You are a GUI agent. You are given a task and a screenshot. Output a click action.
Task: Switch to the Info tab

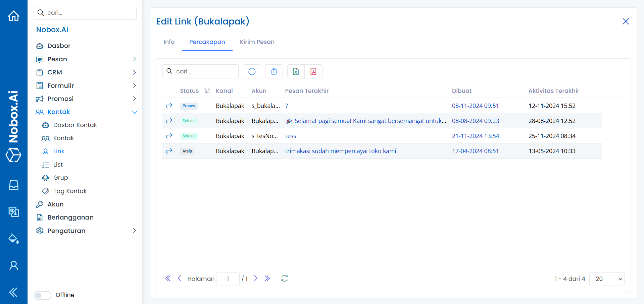[169, 42]
